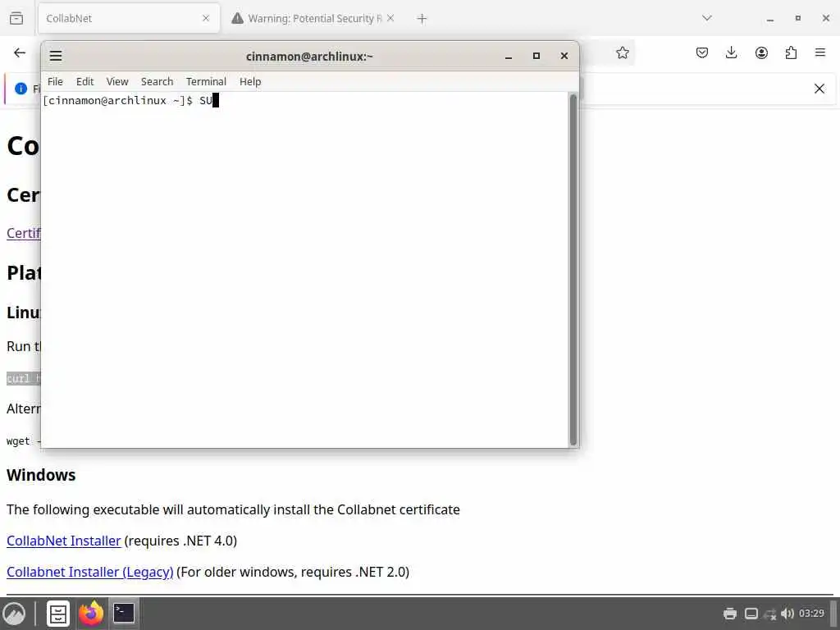Open the Certificate link on page
Screen dimensions: 840x630
[24, 233]
